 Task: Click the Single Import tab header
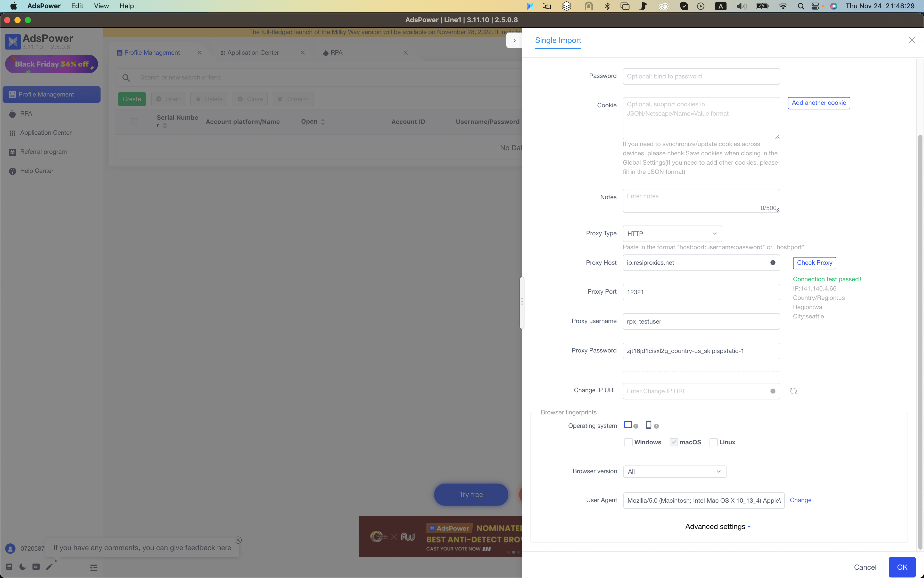(x=558, y=41)
